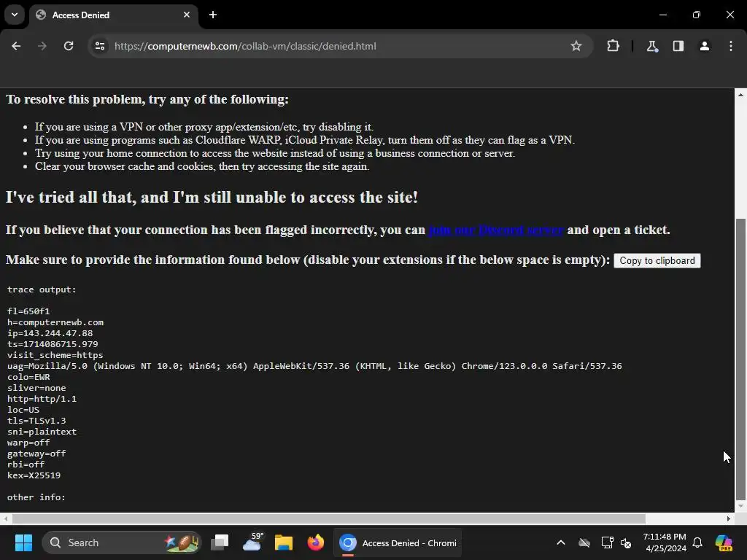Open the clock showing 7:11:48 PM
This screenshot has width=747, height=560.
[x=665, y=542]
